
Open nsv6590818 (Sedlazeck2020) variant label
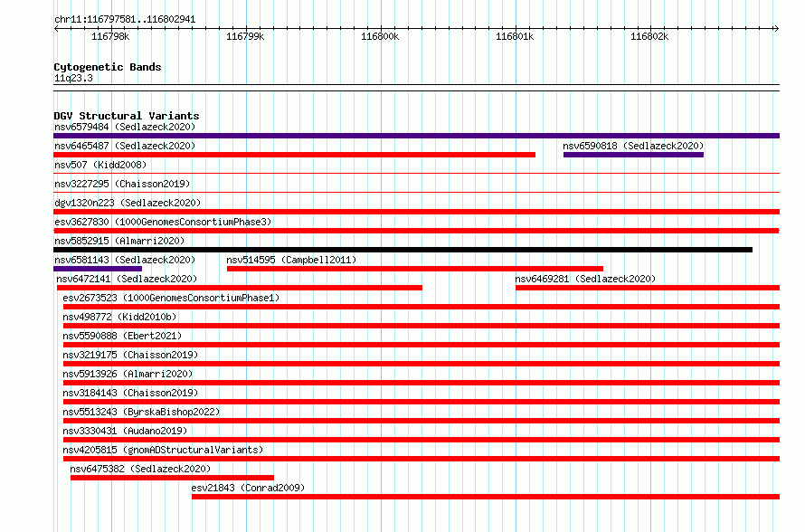tap(633, 146)
